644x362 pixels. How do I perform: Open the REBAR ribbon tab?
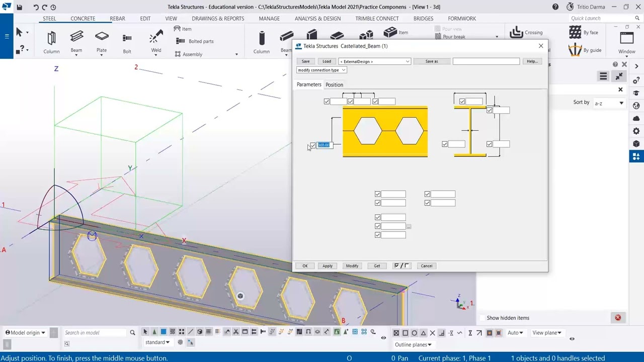pyautogui.click(x=117, y=19)
